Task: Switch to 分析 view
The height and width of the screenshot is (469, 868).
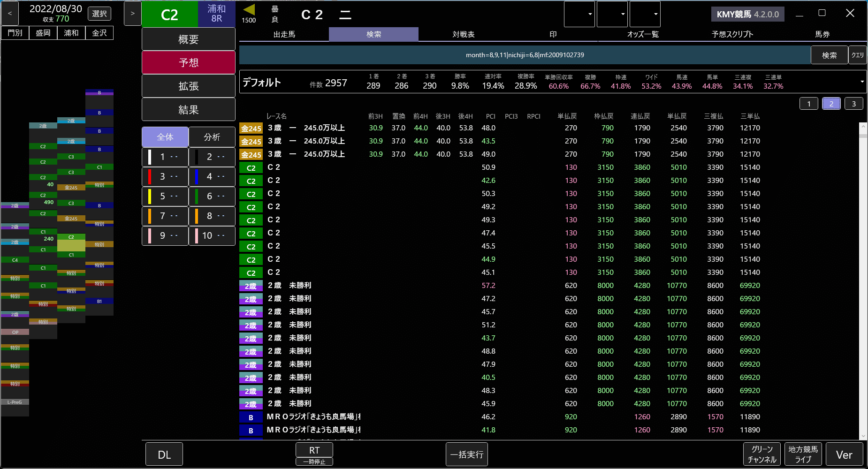Action: coord(212,137)
